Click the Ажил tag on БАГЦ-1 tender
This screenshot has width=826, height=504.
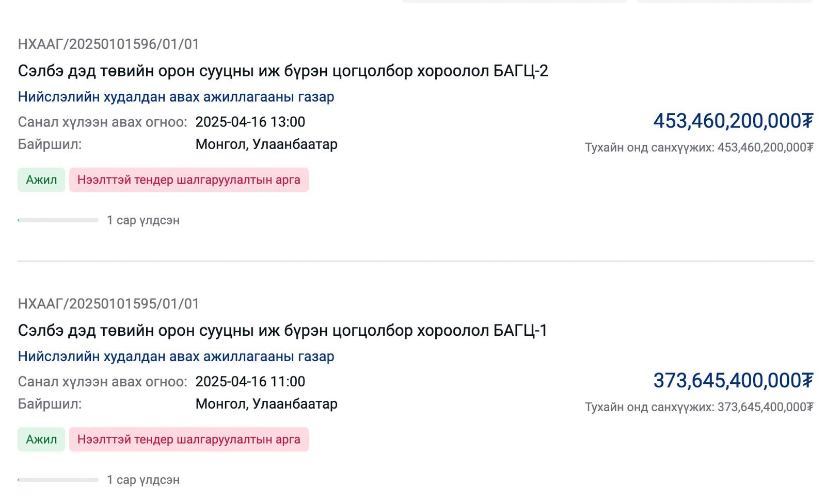41,440
